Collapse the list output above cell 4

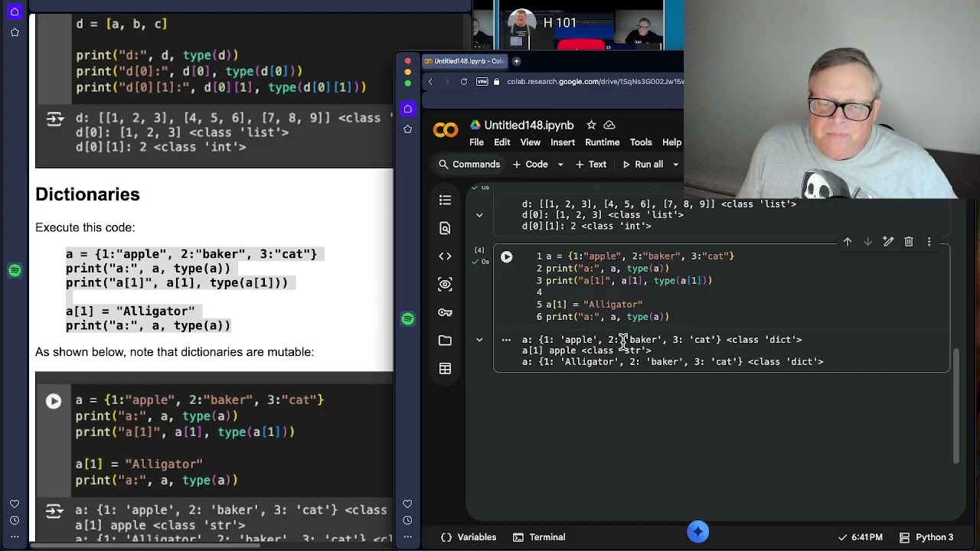pos(479,215)
